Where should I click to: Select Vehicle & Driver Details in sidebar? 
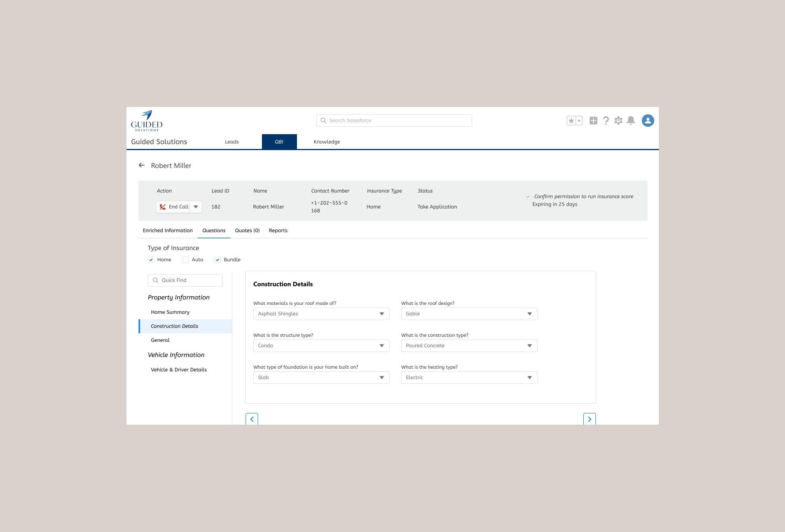click(179, 370)
